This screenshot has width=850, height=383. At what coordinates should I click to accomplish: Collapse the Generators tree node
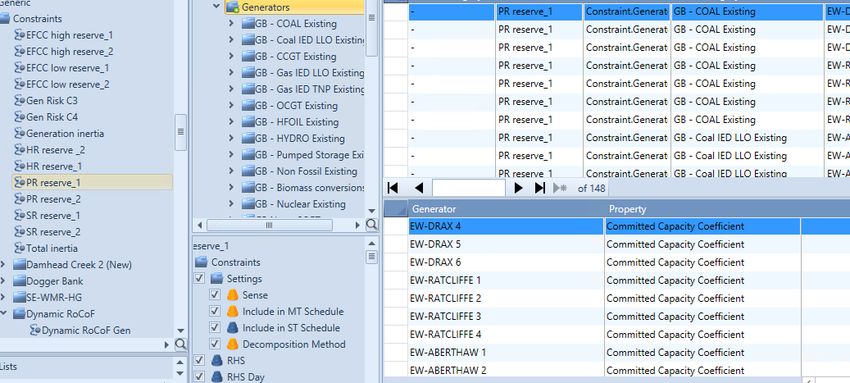click(217, 7)
